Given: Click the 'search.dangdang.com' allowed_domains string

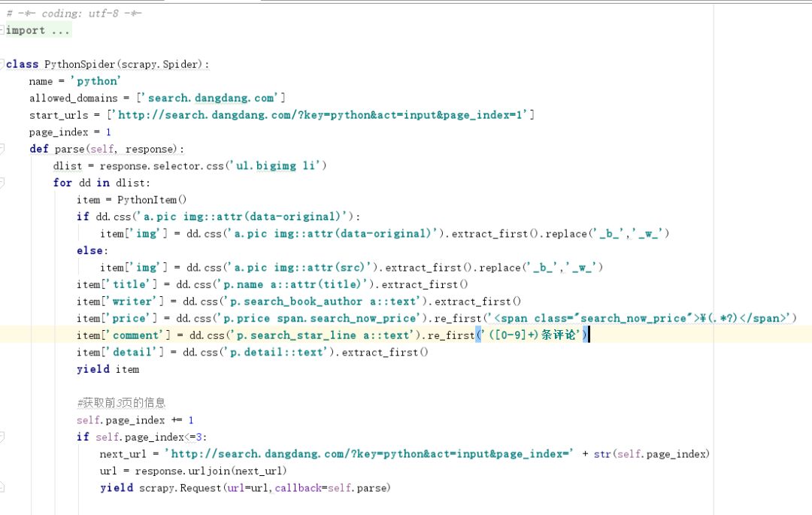Looking at the screenshot, I should pyautogui.click(x=211, y=98).
